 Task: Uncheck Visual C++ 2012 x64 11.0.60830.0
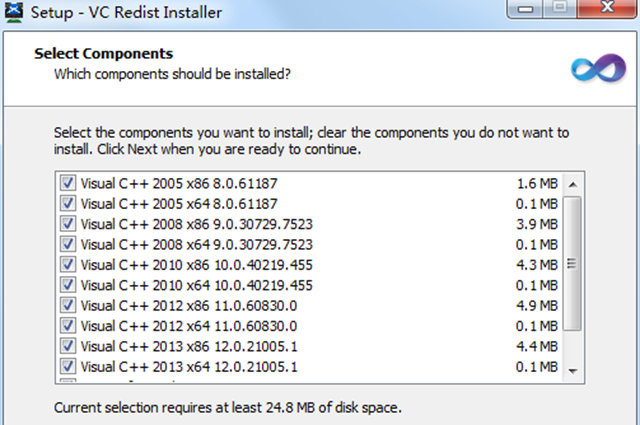click(68, 326)
